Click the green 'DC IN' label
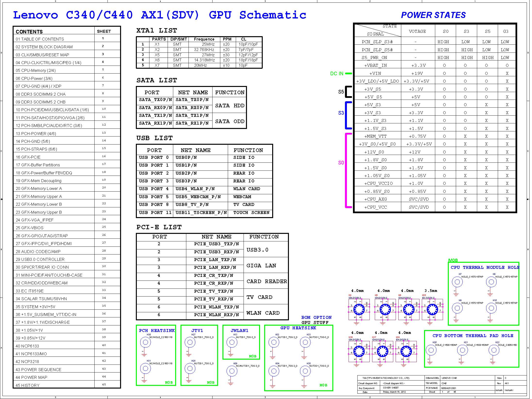The width and height of the screenshot is (532, 399). coord(337,74)
